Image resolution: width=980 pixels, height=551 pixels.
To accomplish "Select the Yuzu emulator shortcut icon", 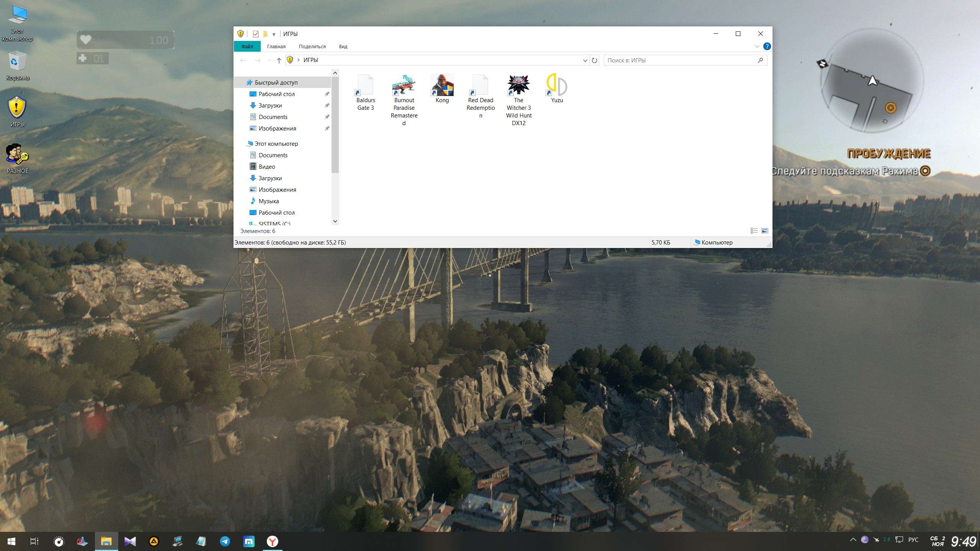I will 557,85.
